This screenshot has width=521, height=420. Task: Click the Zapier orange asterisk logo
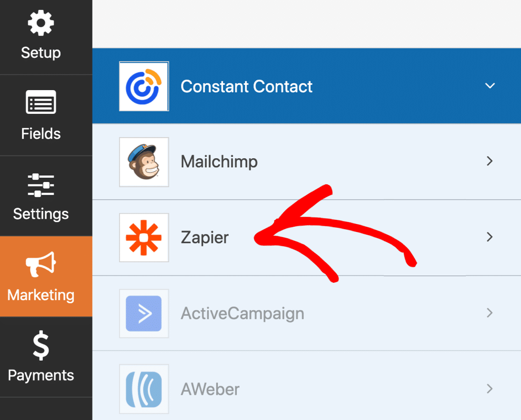click(x=144, y=238)
